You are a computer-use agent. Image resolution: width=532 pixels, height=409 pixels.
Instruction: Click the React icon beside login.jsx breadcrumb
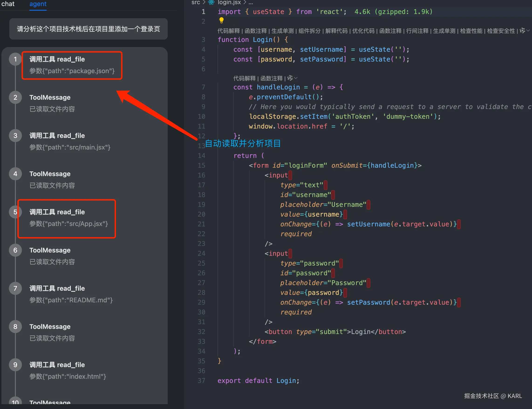click(x=211, y=2)
